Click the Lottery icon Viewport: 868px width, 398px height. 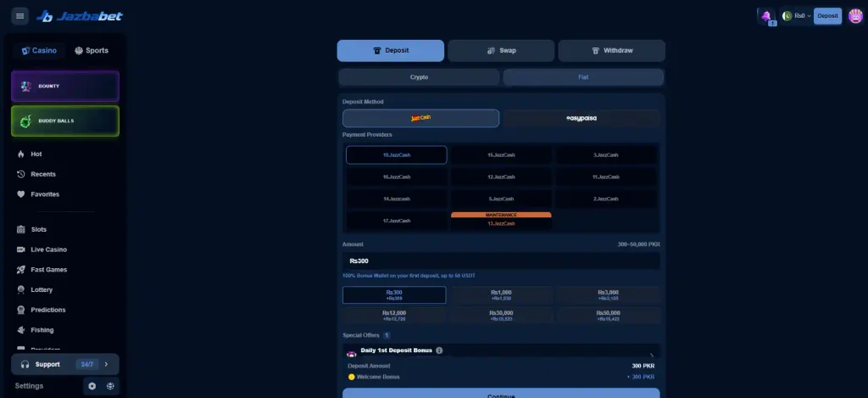click(x=21, y=289)
